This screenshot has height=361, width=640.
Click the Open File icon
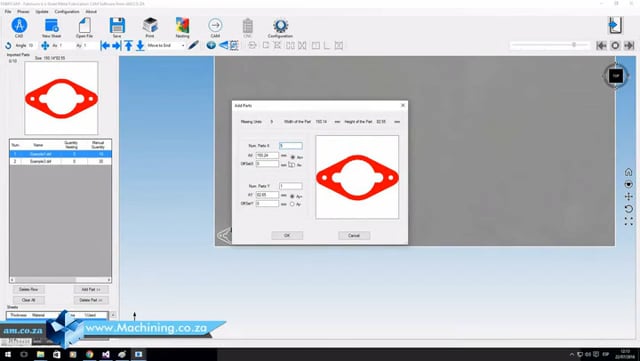click(84, 25)
